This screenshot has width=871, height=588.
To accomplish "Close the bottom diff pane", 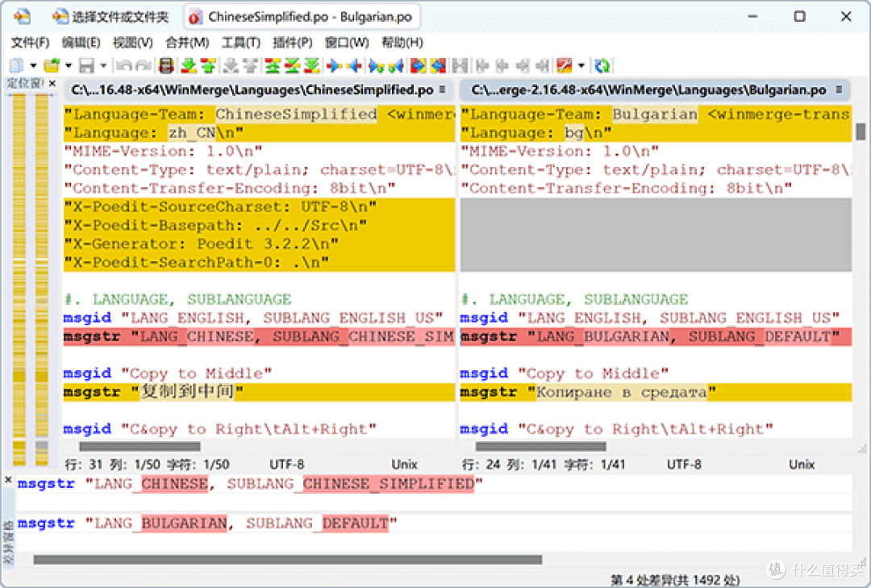I will tap(8, 479).
